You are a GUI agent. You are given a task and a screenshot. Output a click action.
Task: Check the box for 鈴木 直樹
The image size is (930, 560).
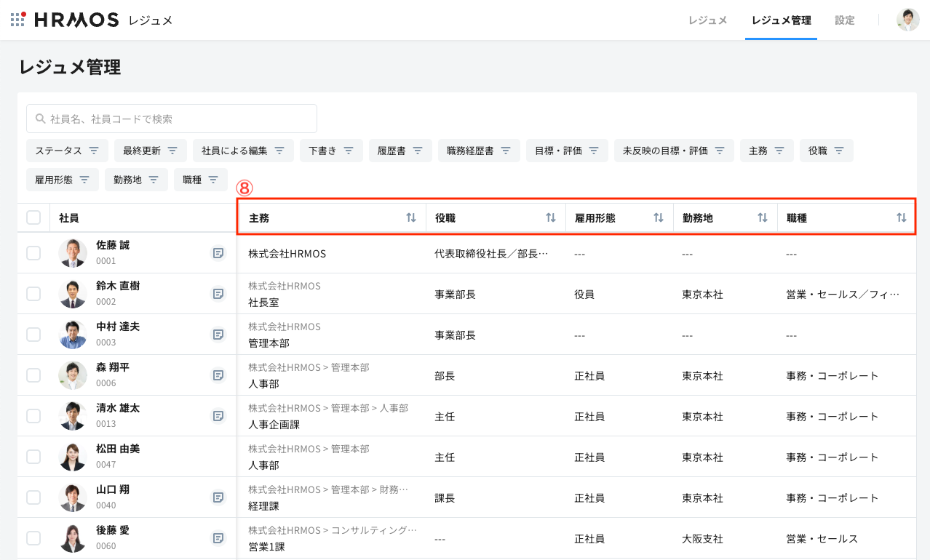(33, 294)
